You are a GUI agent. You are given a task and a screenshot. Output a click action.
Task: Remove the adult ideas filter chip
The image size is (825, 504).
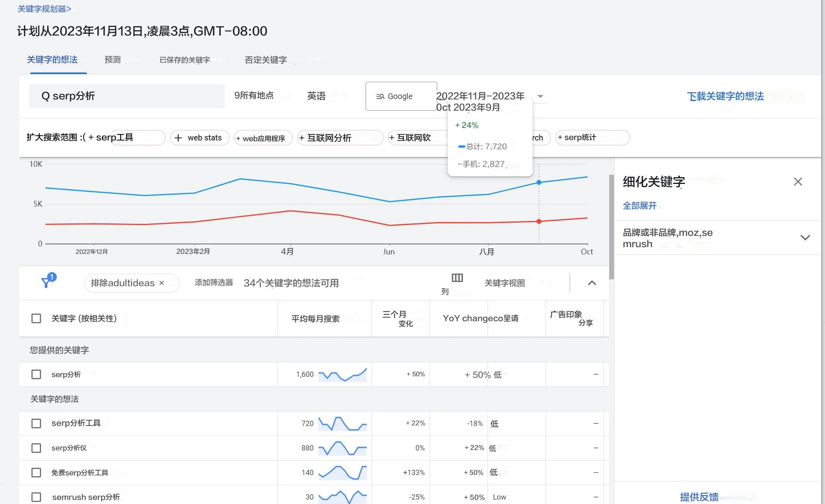(161, 283)
